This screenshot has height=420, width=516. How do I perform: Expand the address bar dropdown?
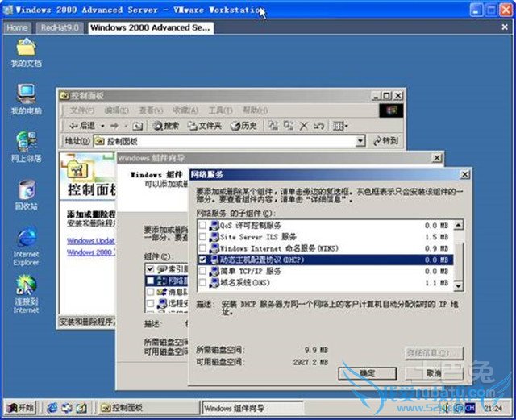pos(360,141)
